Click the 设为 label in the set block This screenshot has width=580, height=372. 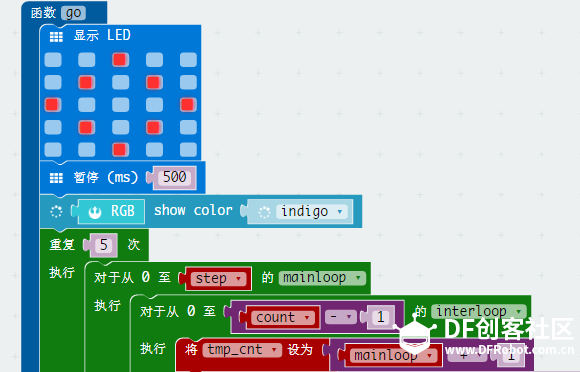click(x=300, y=349)
